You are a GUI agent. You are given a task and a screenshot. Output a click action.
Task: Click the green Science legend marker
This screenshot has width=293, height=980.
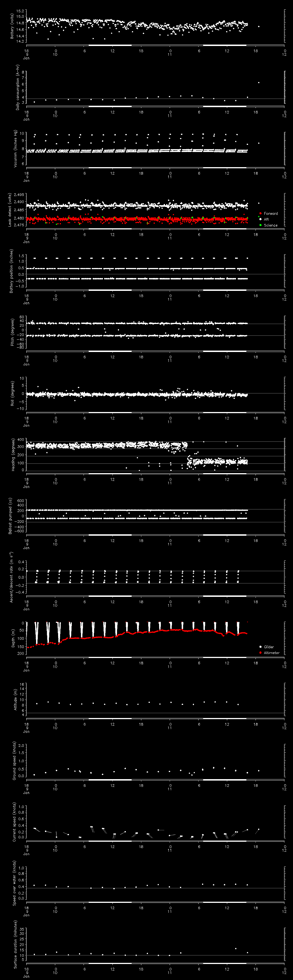pyautogui.click(x=260, y=225)
